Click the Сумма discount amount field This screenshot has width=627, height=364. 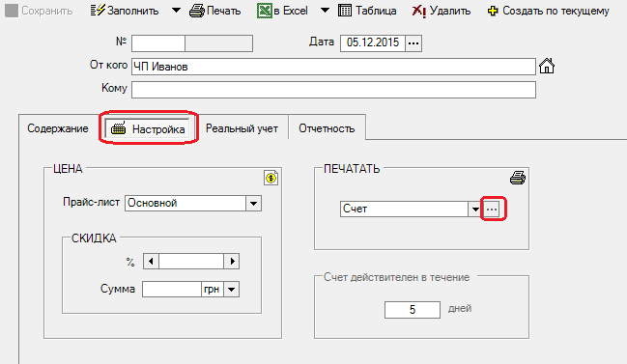[x=172, y=290]
